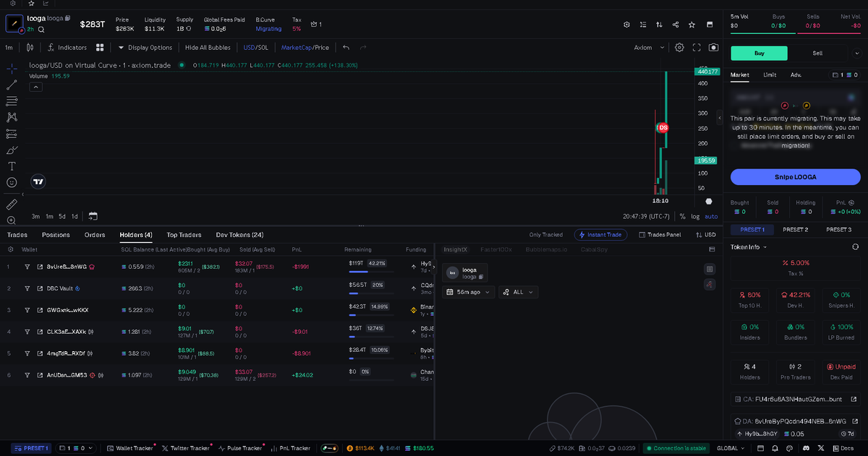Select the zoom in tool
Image resolution: width=868 pixels, height=456 pixels.
click(x=12, y=220)
